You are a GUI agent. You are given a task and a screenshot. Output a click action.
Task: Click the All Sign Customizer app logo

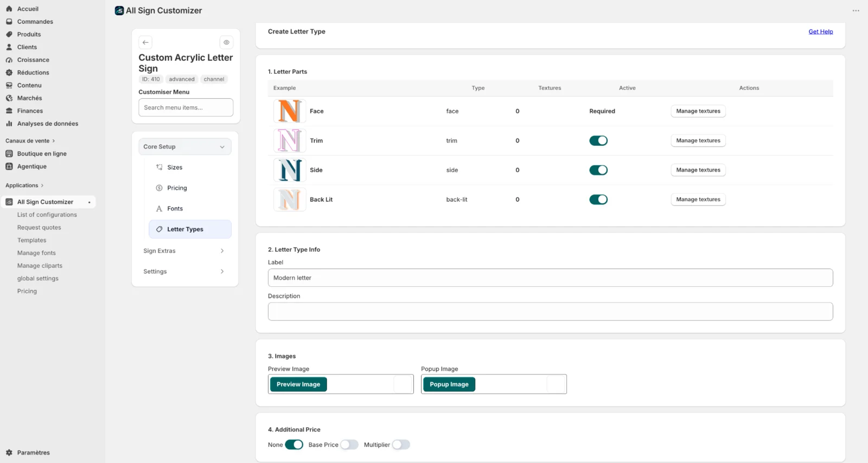(119, 10)
